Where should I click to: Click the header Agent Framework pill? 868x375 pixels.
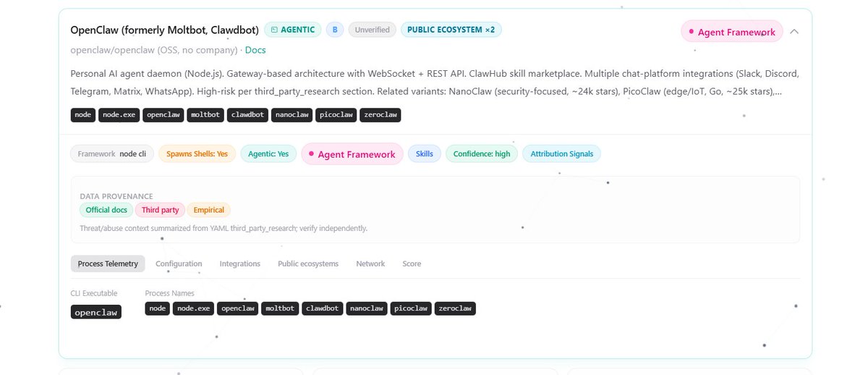point(731,32)
